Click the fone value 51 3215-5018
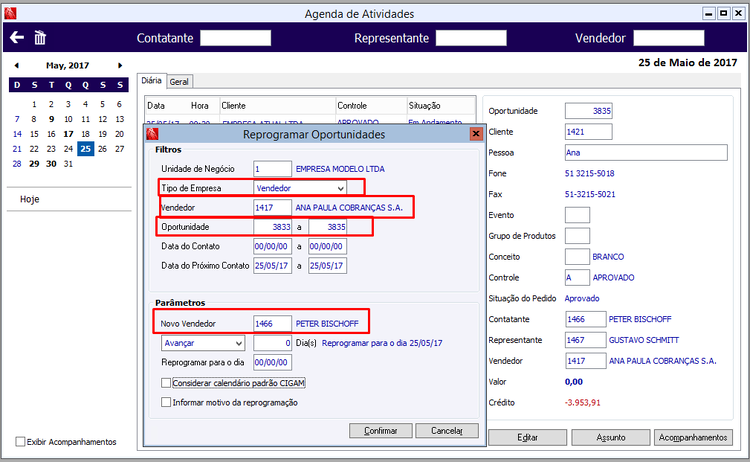Image resolution: width=750 pixels, height=462 pixels. click(x=589, y=174)
